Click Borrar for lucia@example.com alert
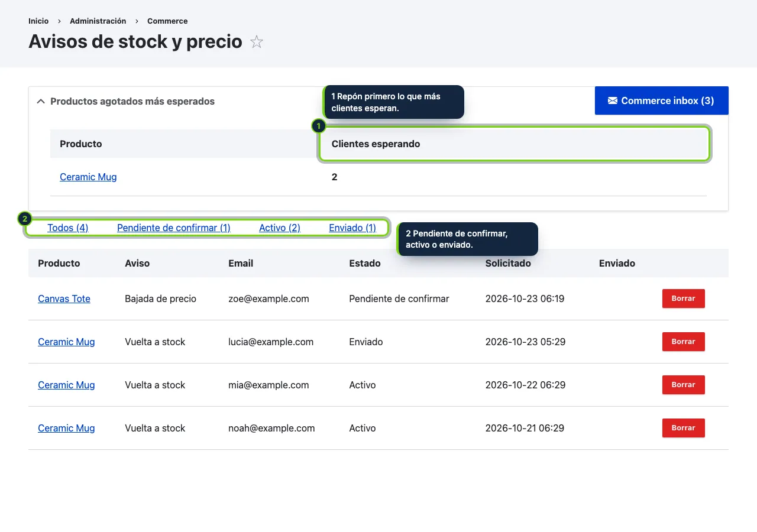757x532 pixels. 684,342
